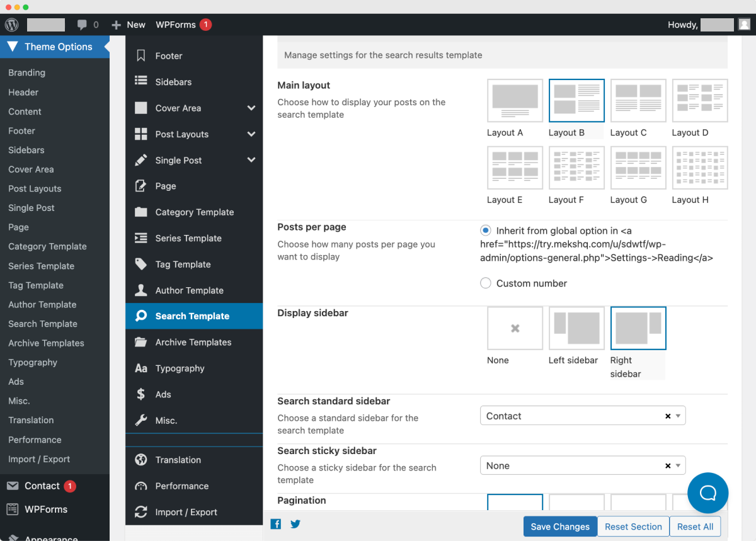Open Performance in the left admin menu
Image resolution: width=756 pixels, height=541 pixels.
[x=35, y=440]
